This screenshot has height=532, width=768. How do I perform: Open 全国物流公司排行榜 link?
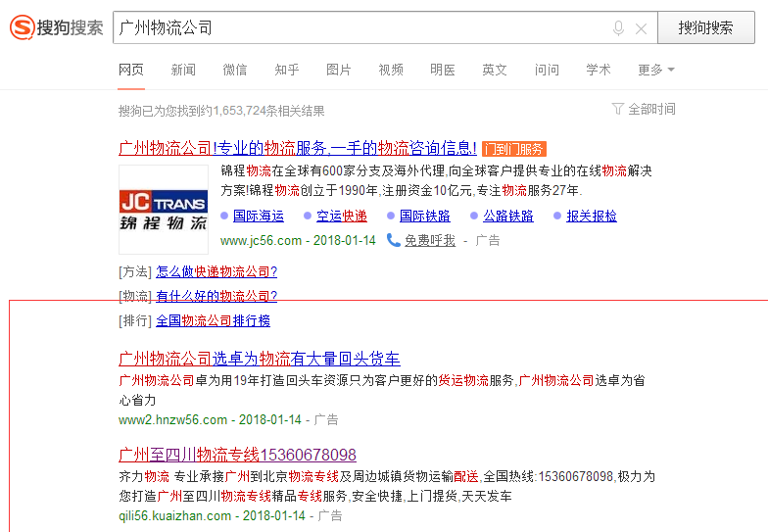click(213, 320)
